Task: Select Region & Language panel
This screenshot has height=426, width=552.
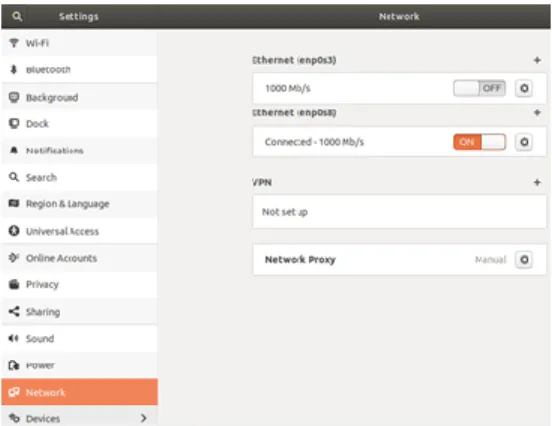Action: 80,203
